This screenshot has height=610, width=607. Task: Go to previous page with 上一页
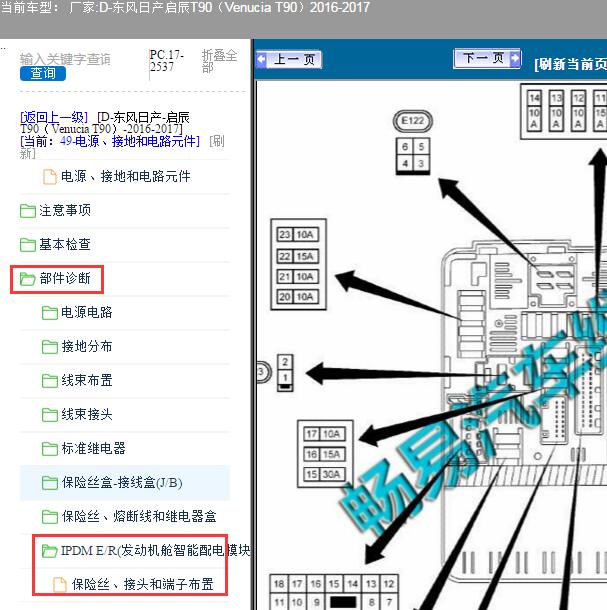click(x=289, y=60)
